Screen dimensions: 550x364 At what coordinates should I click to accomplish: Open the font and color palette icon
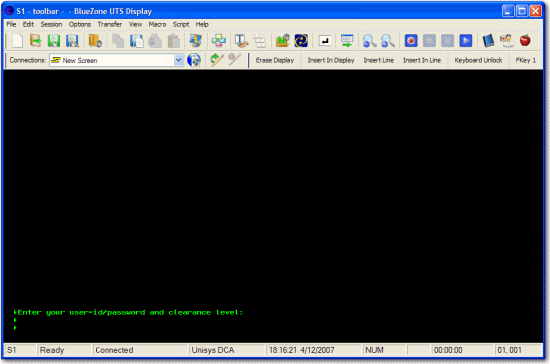pyautogui.click(x=241, y=41)
